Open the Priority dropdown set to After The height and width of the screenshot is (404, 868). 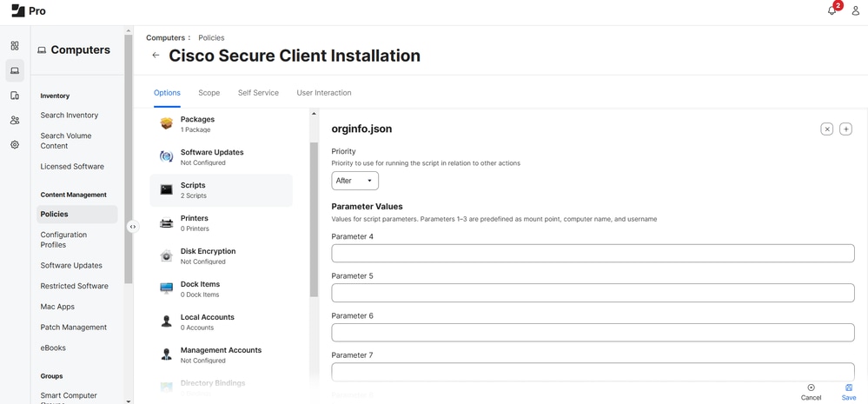(x=354, y=181)
